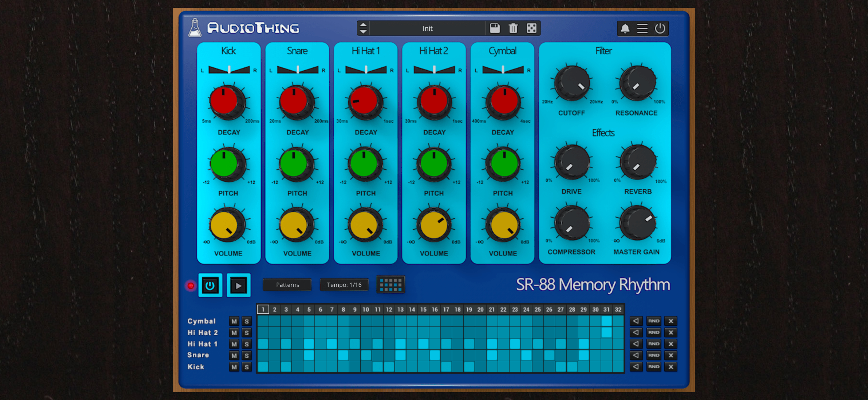Screen dimensions: 868x400
Task: Click the Filter Cutoff knob
Action: (x=572, y=83)
